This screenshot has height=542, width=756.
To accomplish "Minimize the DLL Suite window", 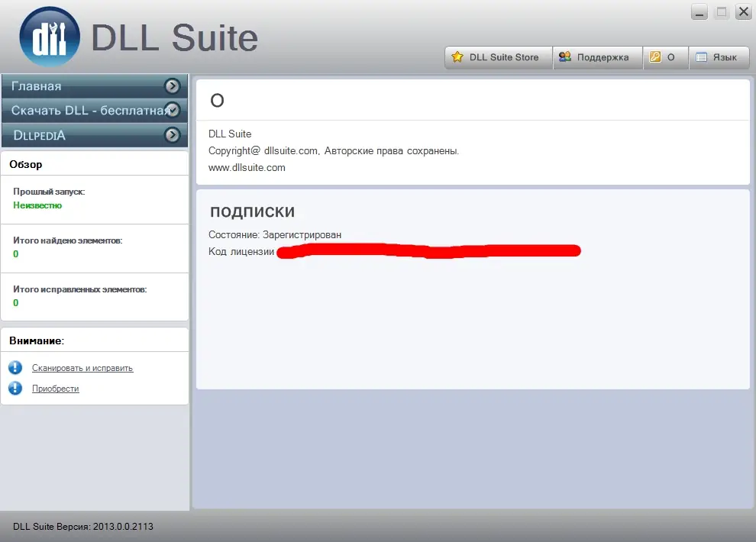I will [x=699, y=12].
